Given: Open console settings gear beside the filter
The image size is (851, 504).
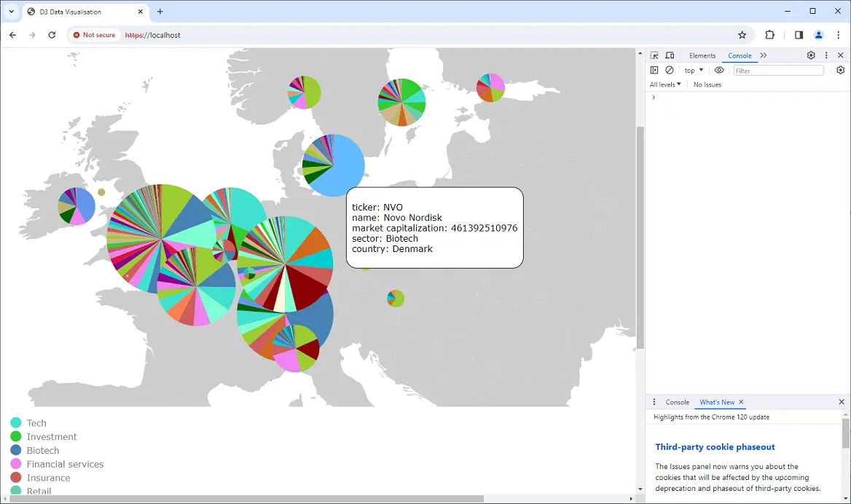Looking at the screenshot, I should [840, 71].
